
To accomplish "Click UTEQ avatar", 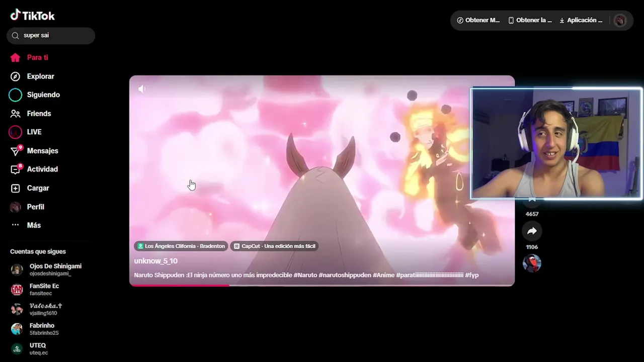I will click(17, 348).
